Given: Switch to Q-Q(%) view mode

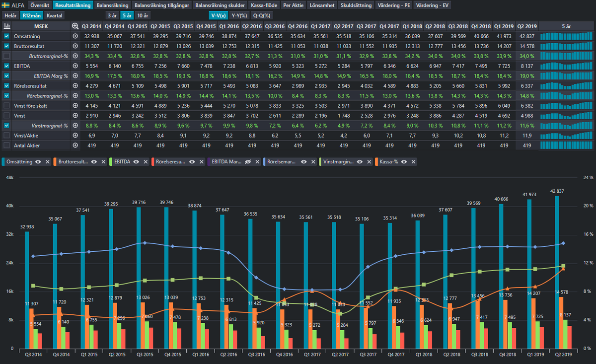Looking at the screenshot, I should [262, 15].
